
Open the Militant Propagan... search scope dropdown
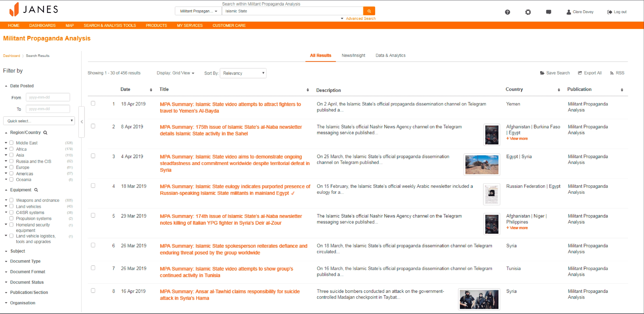(x=199, y=11)
